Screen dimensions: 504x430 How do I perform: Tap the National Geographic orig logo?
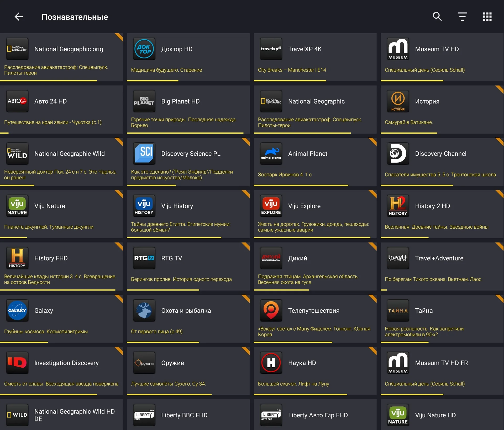click(17, 49)
